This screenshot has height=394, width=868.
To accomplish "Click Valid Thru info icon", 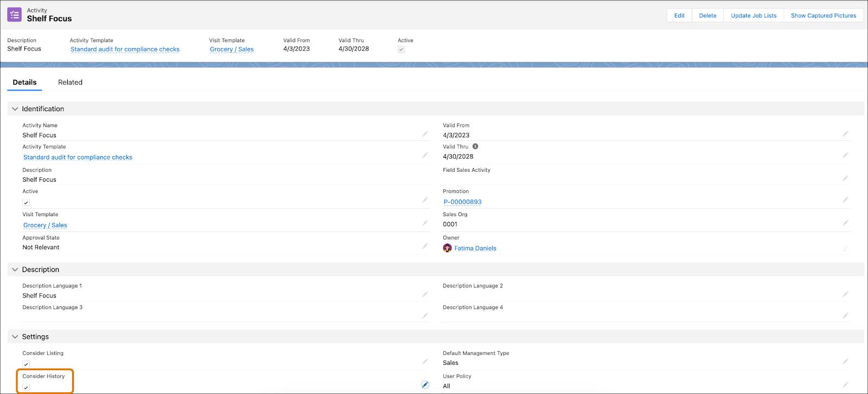I will pyautogui.click(x=475, y=146).
